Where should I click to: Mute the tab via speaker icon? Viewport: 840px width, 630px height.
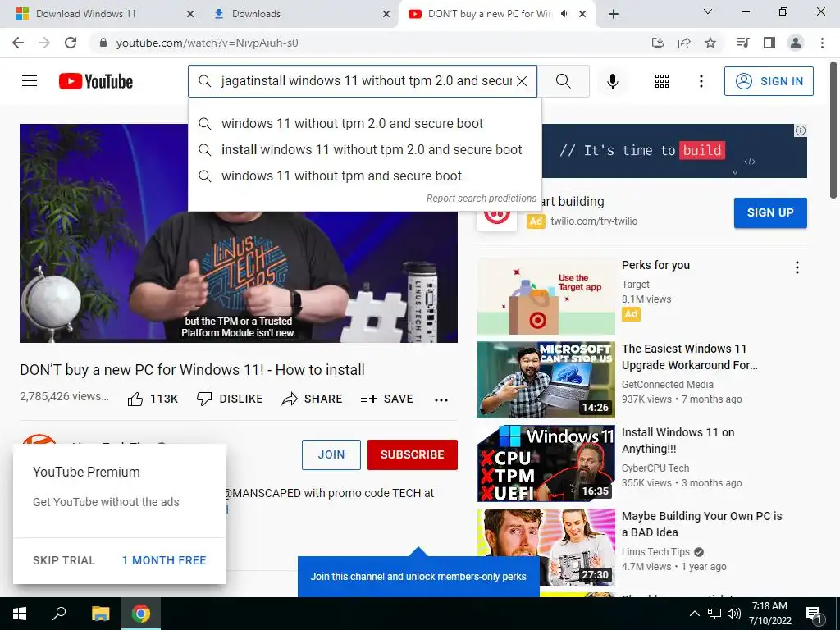click(x=564, y=14)
